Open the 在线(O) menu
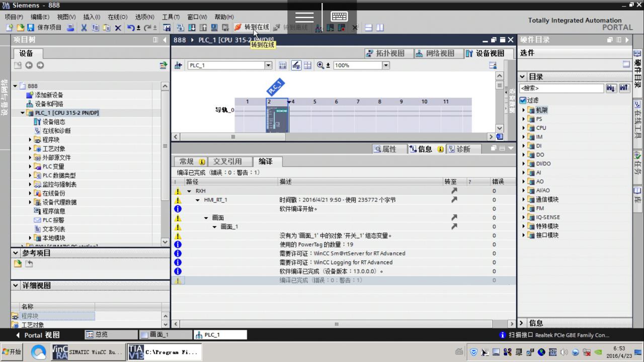 point(118,17)
